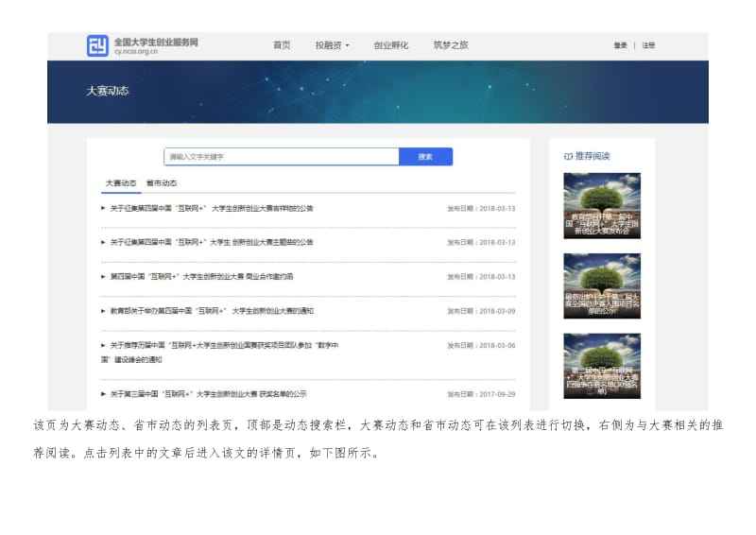
Task: Select the 大赛动态 tab above the list
Action: 121,183
